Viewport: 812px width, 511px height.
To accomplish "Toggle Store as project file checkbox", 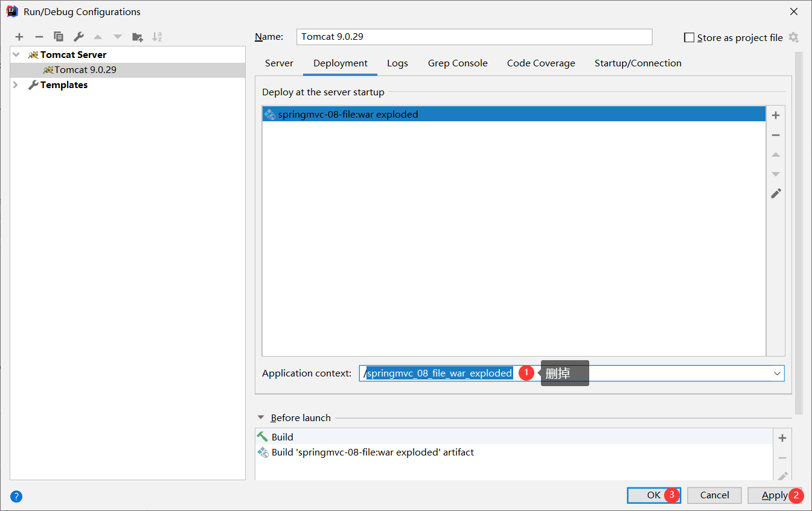I will (x=689, y=37).
